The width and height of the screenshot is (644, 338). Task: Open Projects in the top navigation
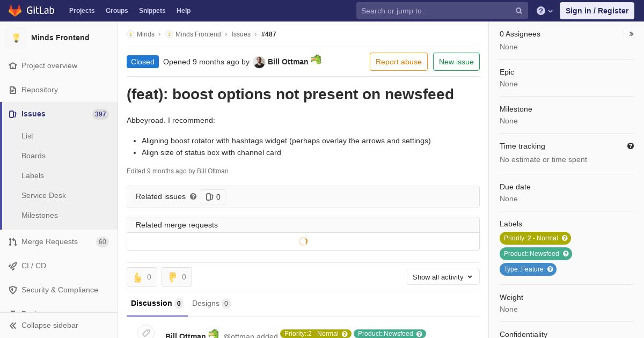[82, 11]
